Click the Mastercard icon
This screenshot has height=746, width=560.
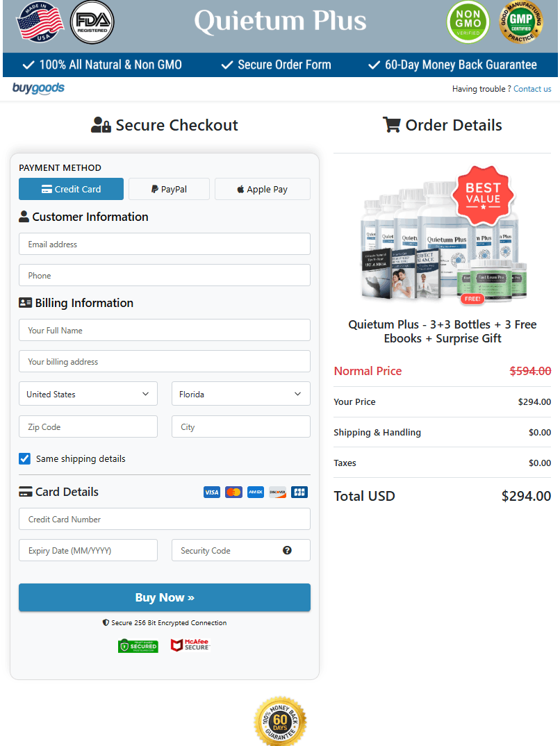tap(233, 492)
